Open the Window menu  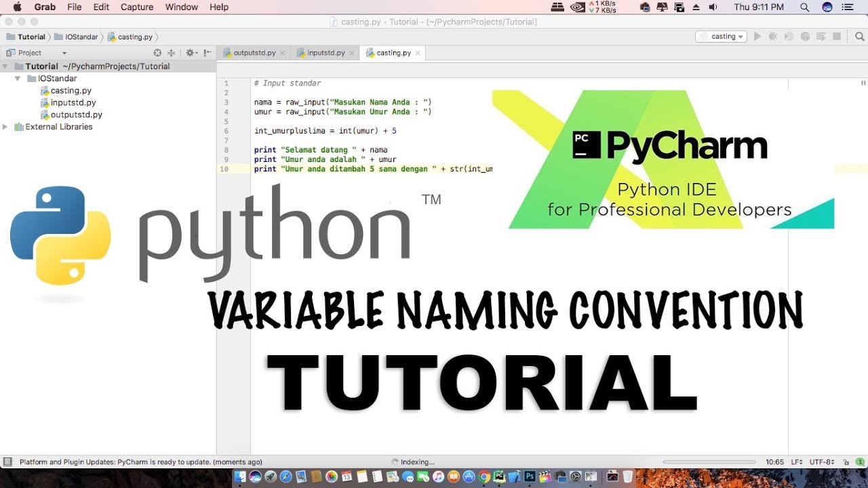(x=182, y=7)
